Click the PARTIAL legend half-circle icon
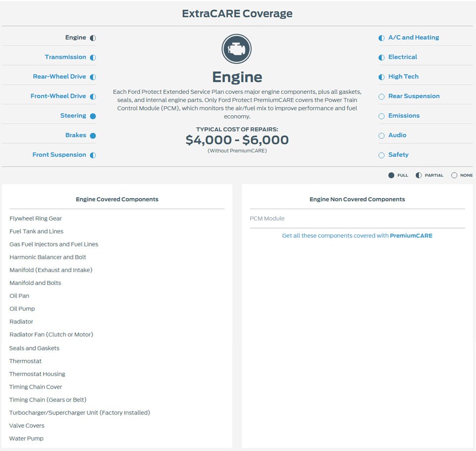The height and width of the screenshot is (451, 476). coord(418,175)
